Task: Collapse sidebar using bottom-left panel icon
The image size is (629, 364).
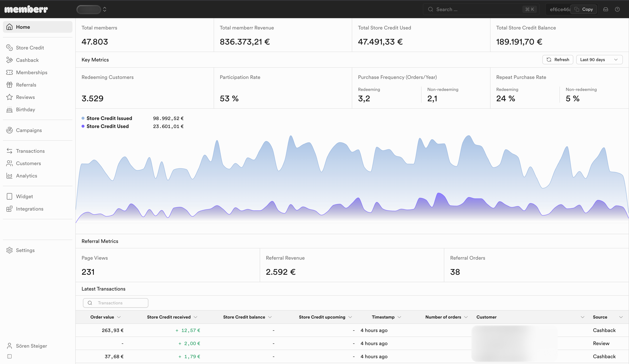Action: click(x=9, y=356)
